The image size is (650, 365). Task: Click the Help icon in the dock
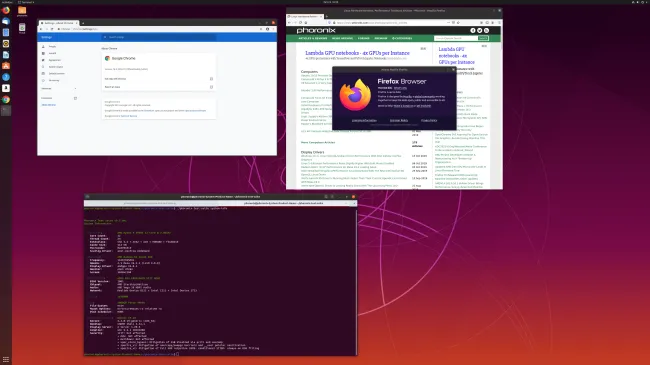[6, 77]
